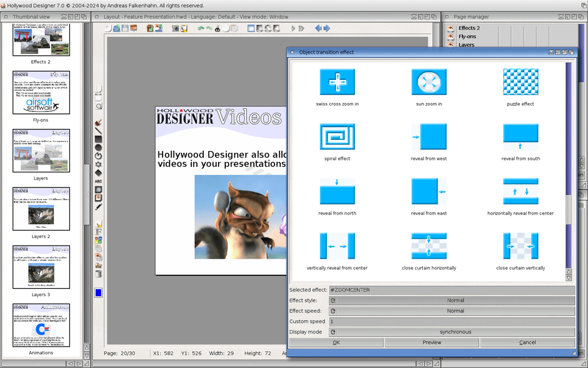Toggle the eye icon for Effects 2 page
This screenshot has height=368, width=588.
tap(451, 28)
